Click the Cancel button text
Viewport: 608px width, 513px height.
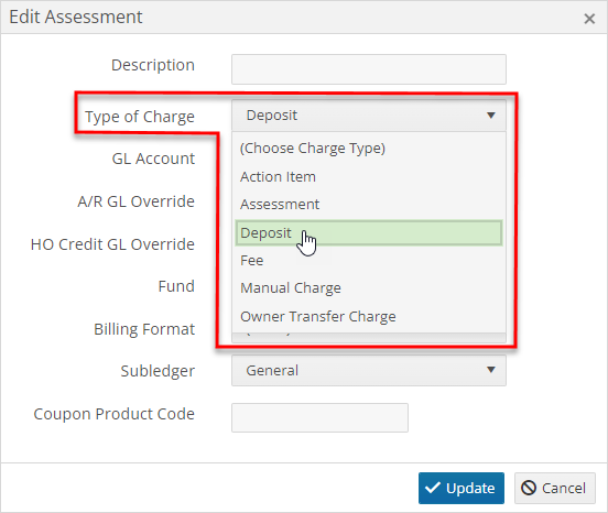(563, 488)
